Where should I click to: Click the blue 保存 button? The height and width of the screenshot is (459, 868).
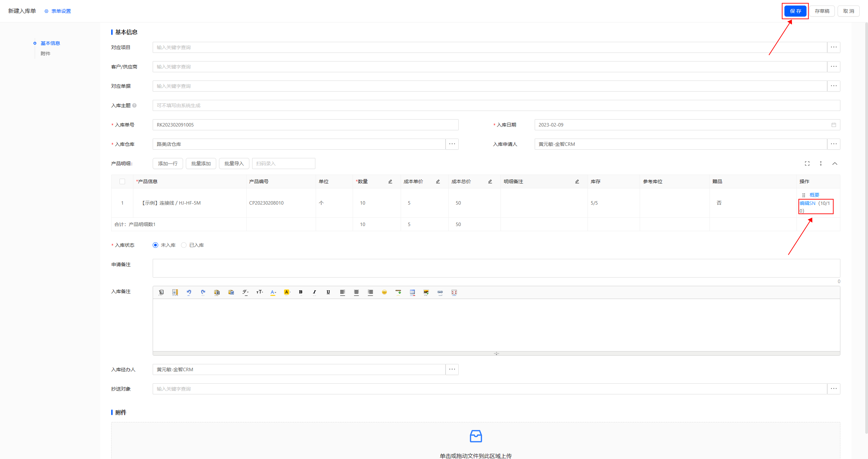click(795, 11)
